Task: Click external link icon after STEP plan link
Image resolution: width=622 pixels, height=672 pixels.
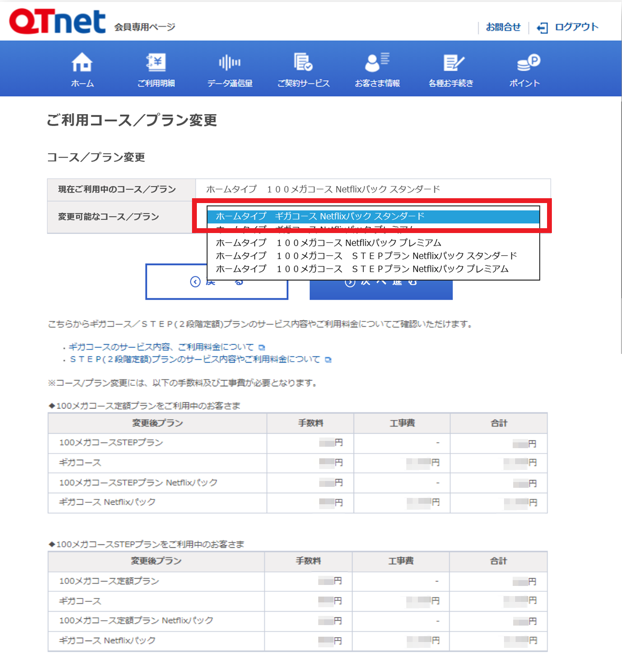Action: coord(328,359)
